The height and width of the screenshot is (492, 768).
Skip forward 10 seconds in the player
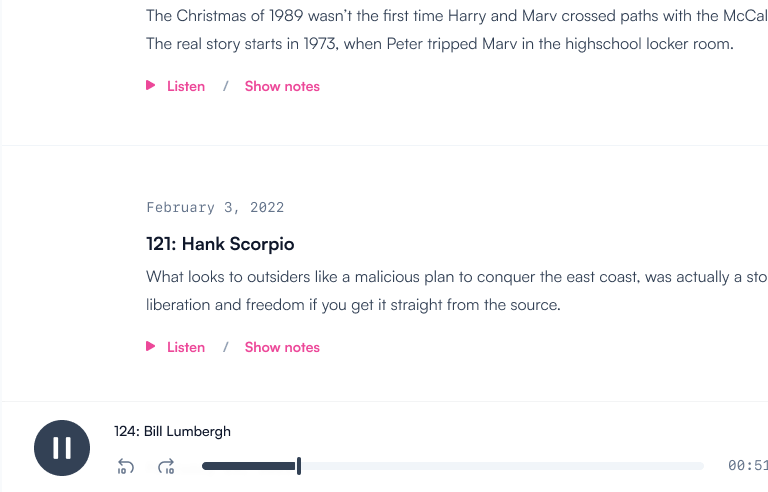tap(166, 466)
